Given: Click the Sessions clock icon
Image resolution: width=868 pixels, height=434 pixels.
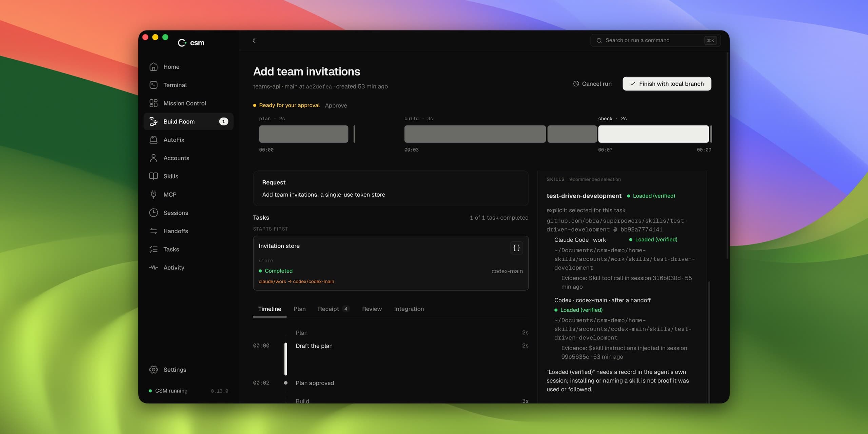Looking at the screenshot, I should [x=154, y=213].
